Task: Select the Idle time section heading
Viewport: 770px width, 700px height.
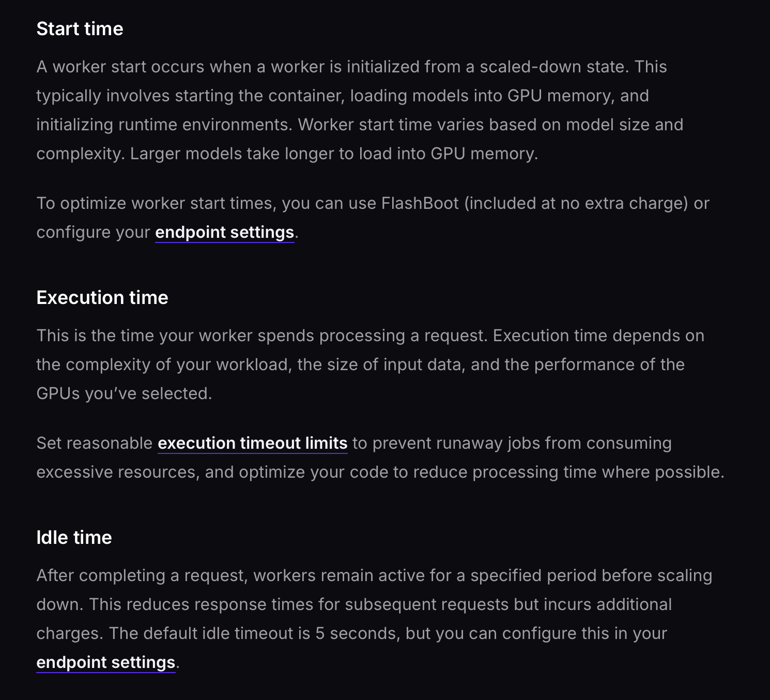Action: 74,538
